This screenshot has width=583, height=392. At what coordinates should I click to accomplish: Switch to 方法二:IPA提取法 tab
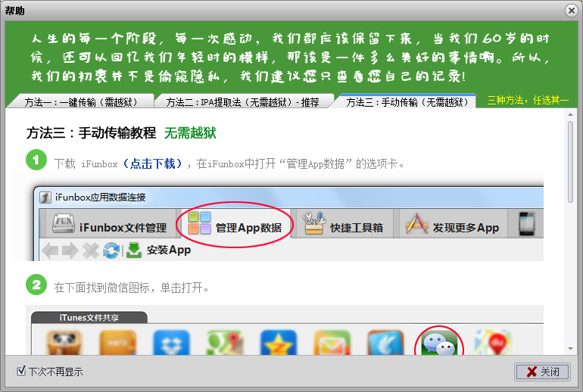242,101
